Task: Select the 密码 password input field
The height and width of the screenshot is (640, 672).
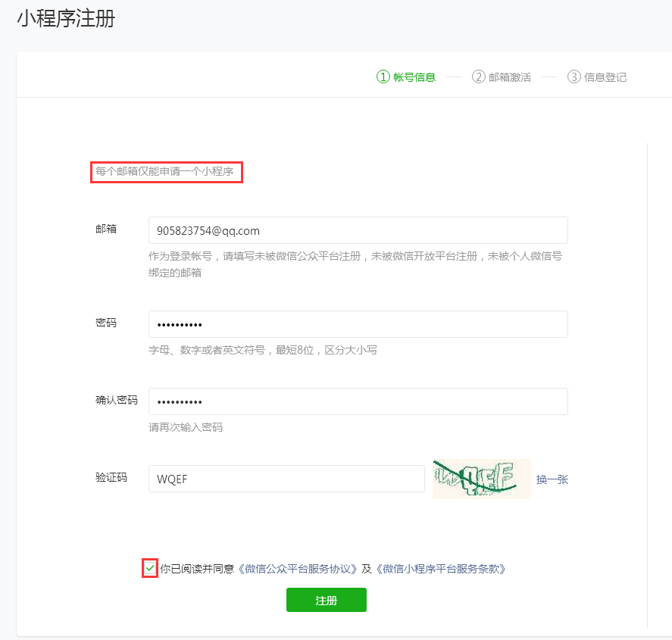Action: [x=358, y=323]
